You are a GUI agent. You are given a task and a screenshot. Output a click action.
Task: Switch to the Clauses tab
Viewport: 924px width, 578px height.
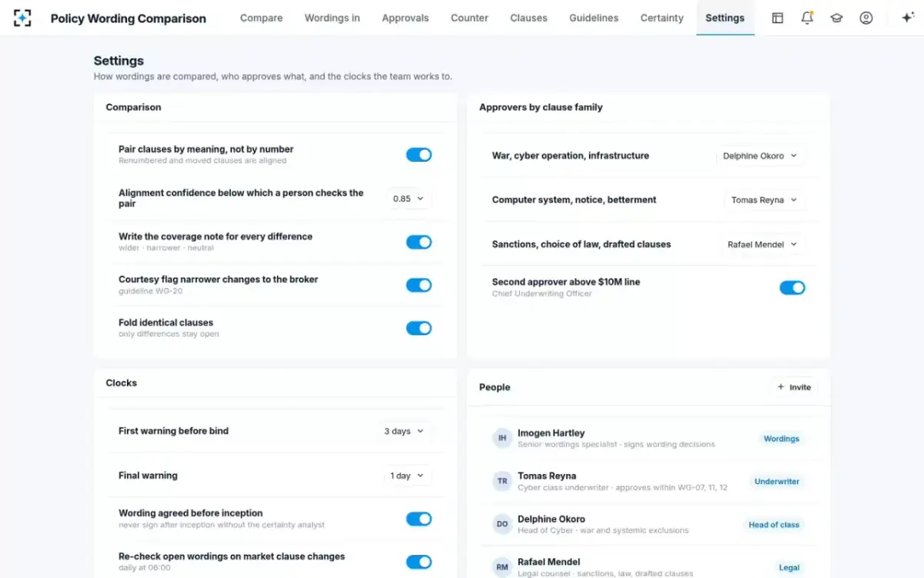click(529, 18)
